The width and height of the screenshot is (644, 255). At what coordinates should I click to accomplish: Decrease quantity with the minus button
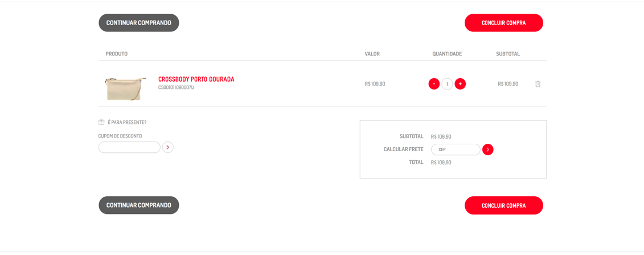(434, 84)
